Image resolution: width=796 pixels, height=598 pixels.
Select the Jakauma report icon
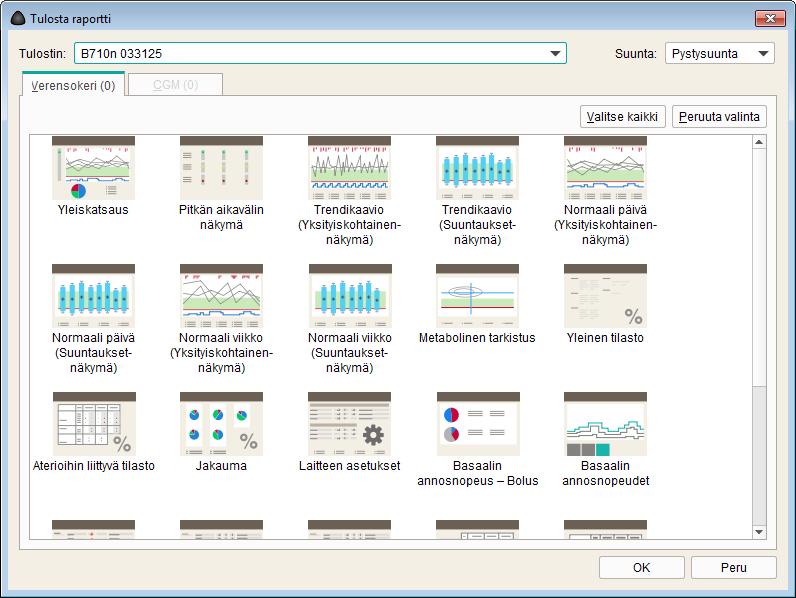click(221, 424)
